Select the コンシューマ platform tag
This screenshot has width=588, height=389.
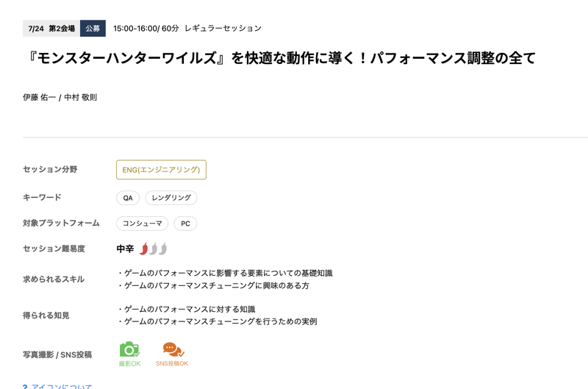142,224
